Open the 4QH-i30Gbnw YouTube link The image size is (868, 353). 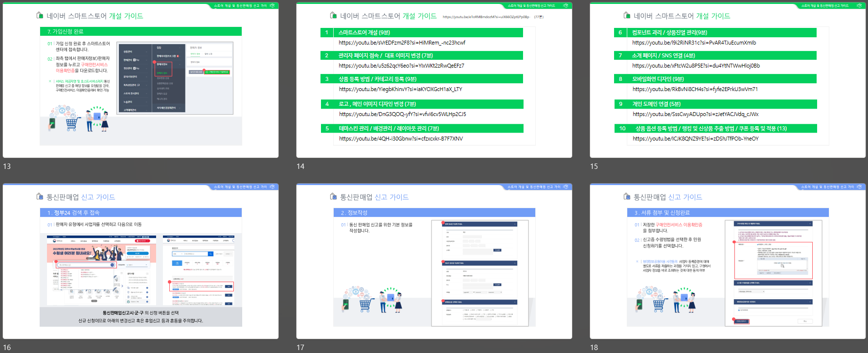pyautogui.click(x=401, y=139)
